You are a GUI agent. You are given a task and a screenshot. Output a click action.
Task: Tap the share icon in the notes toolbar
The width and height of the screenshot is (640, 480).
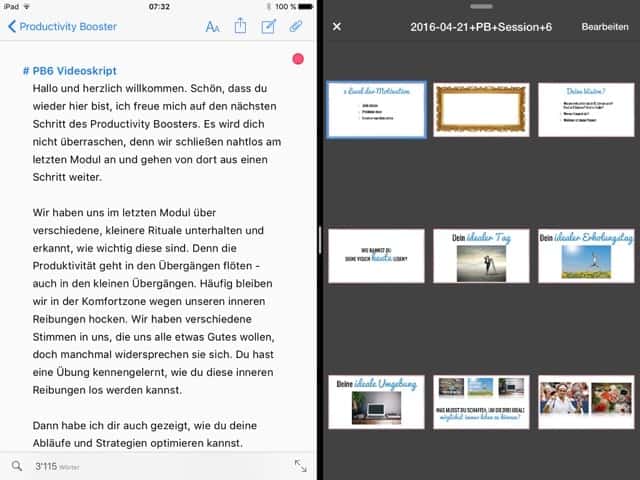240,26
